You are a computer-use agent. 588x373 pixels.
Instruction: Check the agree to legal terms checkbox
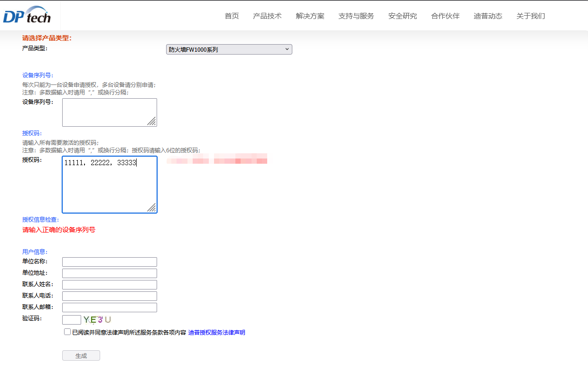(x=67, y=332)
